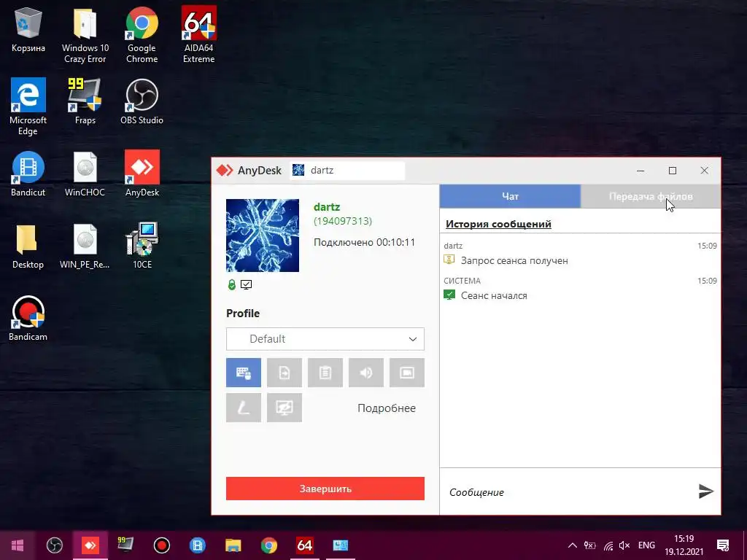The image size is (747, 560).
Task: Select WIN_PE_Re... file on desktop
Action: tap(85, 246)
